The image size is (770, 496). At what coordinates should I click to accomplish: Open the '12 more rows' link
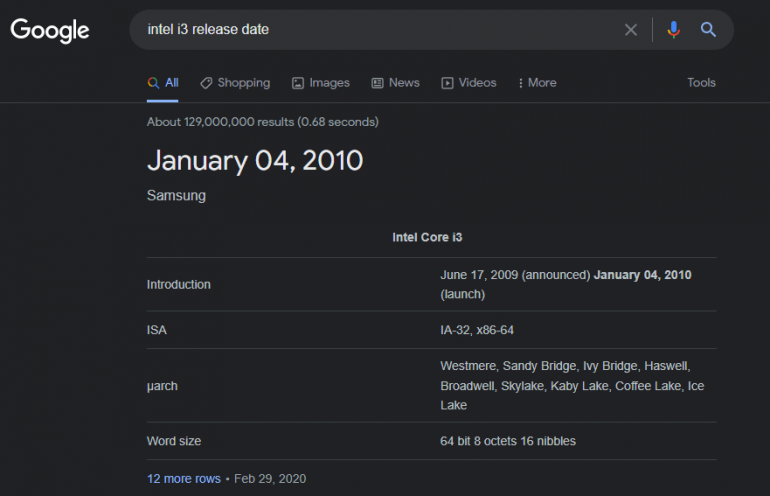coord(184,478)
